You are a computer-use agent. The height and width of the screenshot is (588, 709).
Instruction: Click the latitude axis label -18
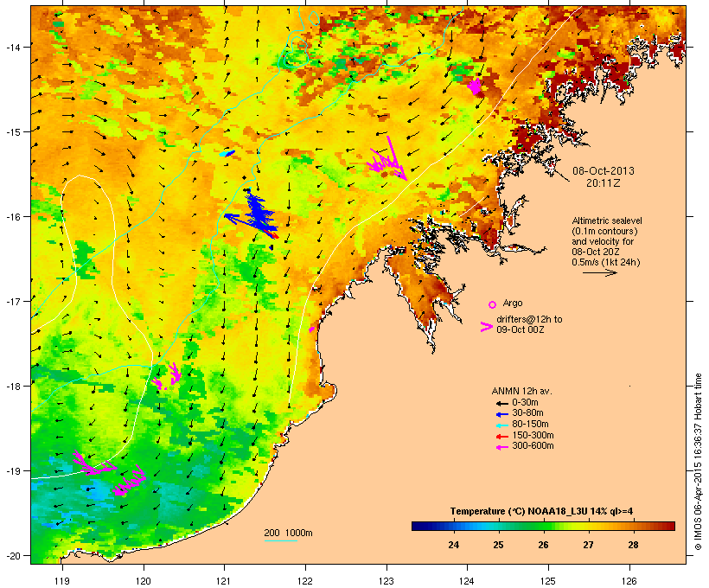click(x=13, y=387)
